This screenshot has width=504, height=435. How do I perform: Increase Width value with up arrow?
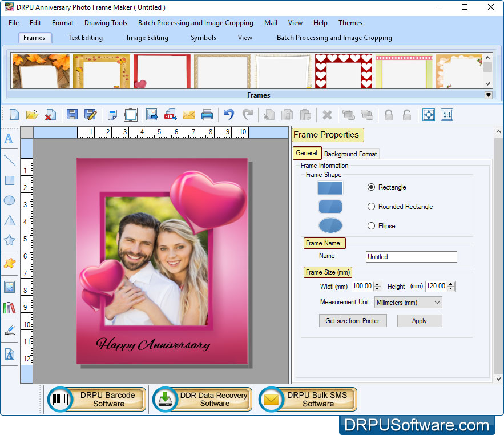[x=378, y=284]
